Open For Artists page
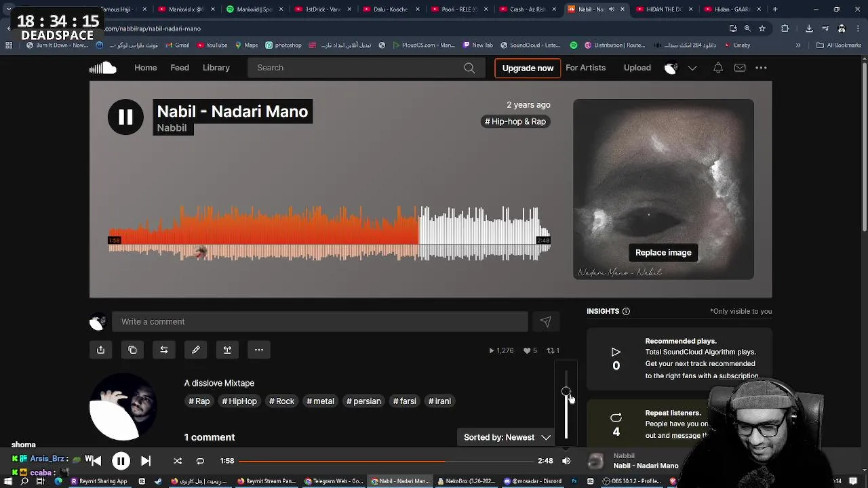 point(585,68)
